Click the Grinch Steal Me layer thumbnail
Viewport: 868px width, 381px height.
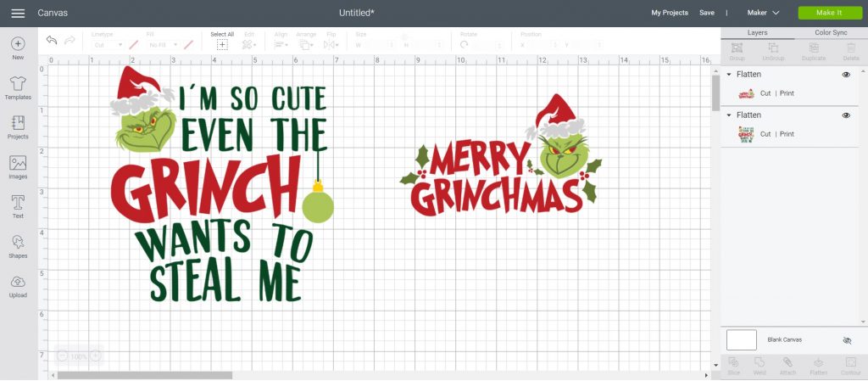746,134
